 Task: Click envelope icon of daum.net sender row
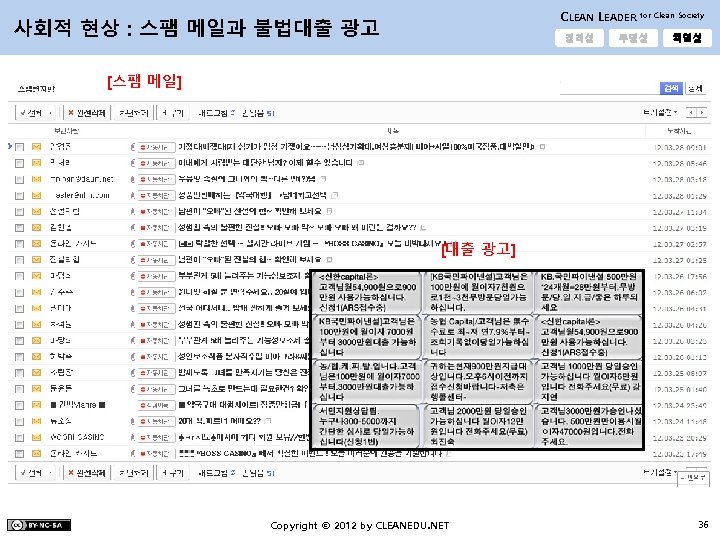[36, 179]
